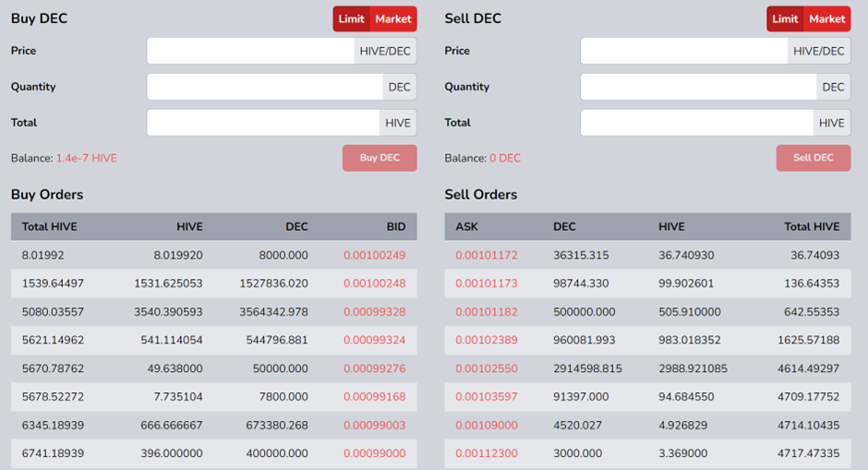Click the Sell DEC Price input field

point(684,51)
